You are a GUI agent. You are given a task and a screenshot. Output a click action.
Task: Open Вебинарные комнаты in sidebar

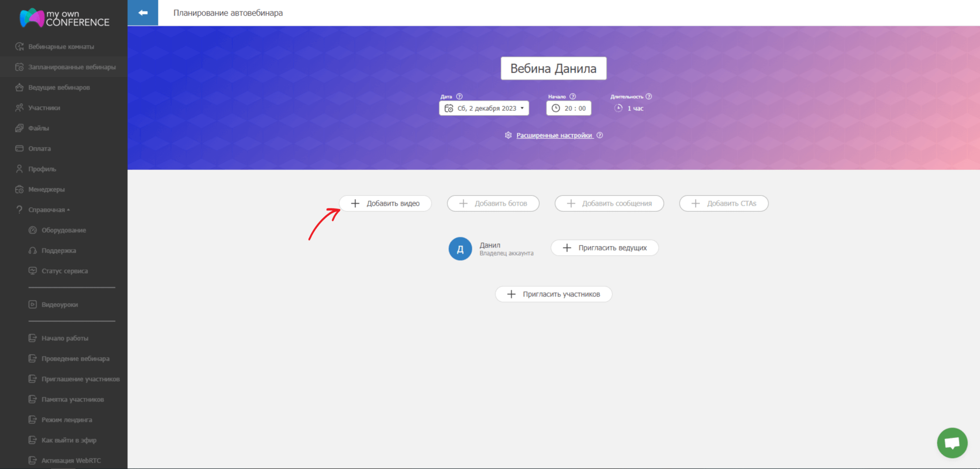(61, 47)
